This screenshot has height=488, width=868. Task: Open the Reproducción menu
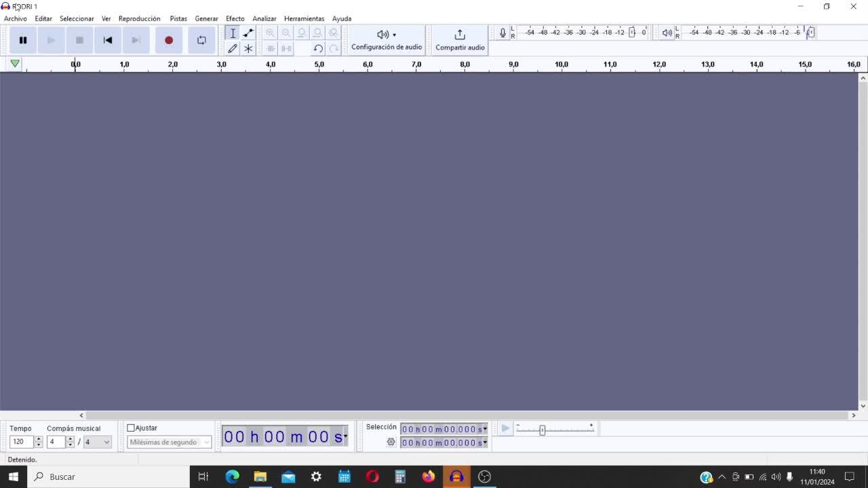[x=139, y=19]
